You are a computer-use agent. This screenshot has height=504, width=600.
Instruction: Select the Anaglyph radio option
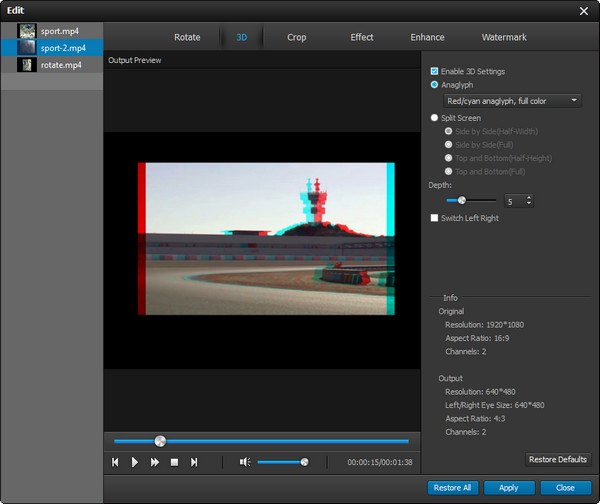click(434, 85)
